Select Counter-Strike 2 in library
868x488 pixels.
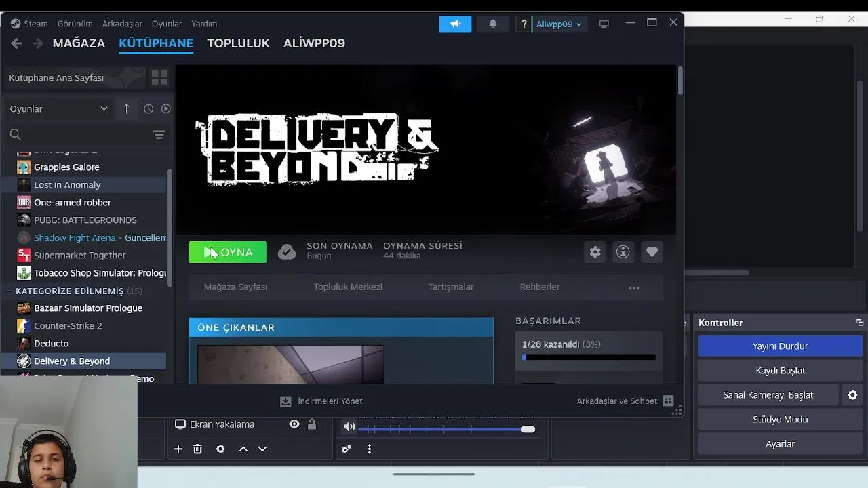click(x=68, y=326)
